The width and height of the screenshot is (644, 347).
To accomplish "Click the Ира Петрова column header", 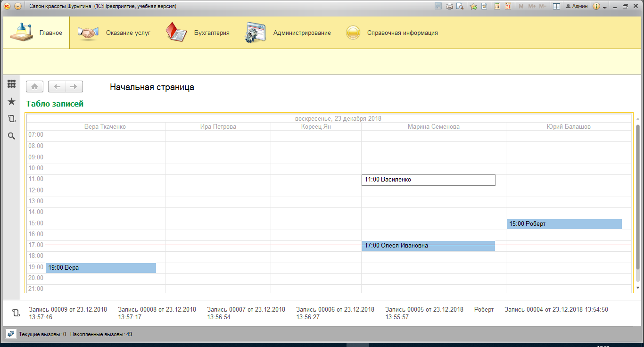I will pyautogui.click(x=218, y=126).
